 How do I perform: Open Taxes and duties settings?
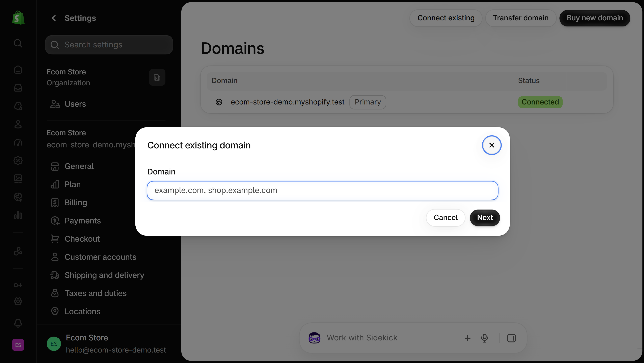[106, 293]
